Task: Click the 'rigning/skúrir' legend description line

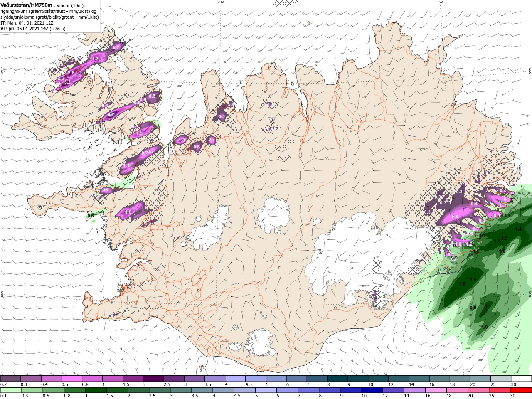Action: point(49,11)
